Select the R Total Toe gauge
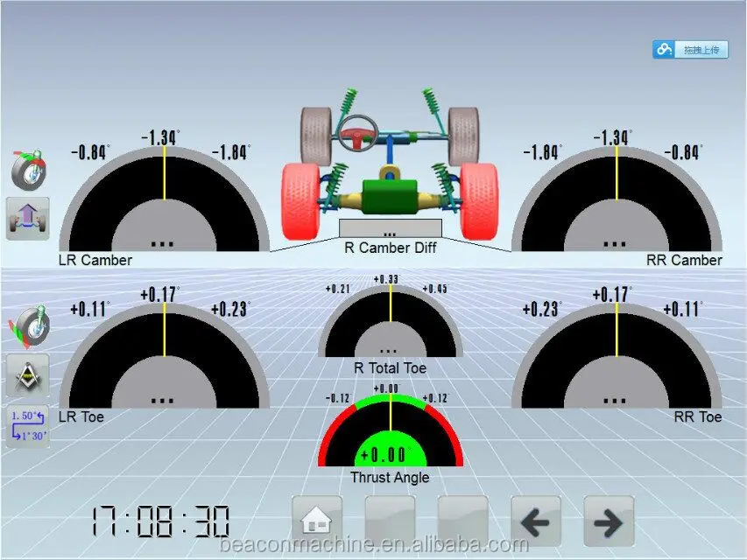 coord(391,321)
